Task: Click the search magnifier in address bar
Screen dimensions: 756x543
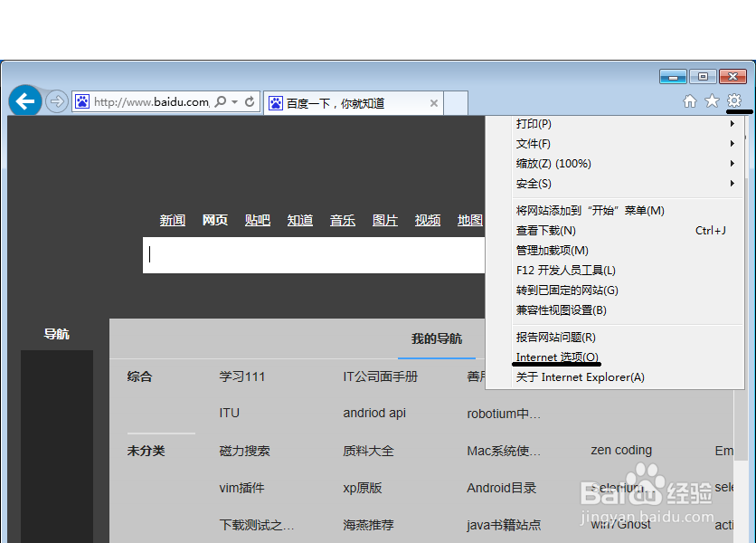Action: coord(221,102)
